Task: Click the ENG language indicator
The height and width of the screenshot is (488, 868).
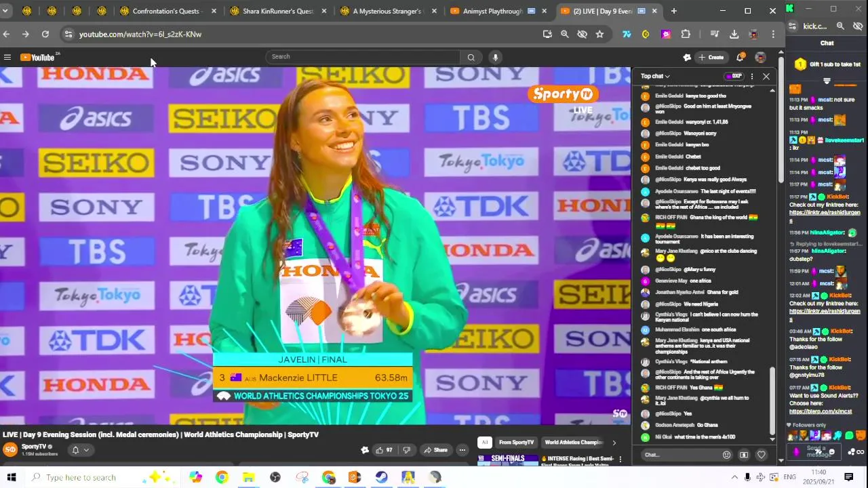Action: pyautogui.click(x=789, y=477)
